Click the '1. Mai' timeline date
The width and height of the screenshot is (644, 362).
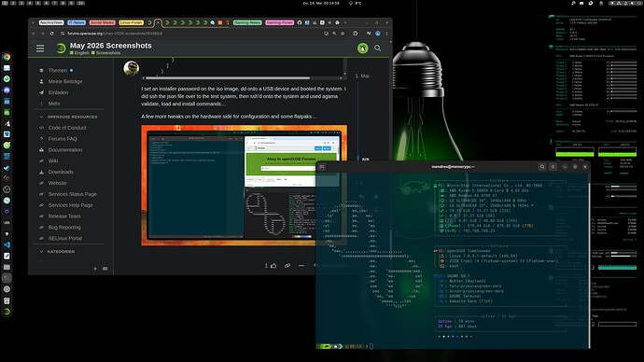pyautogui.click(x=362, y=76)
